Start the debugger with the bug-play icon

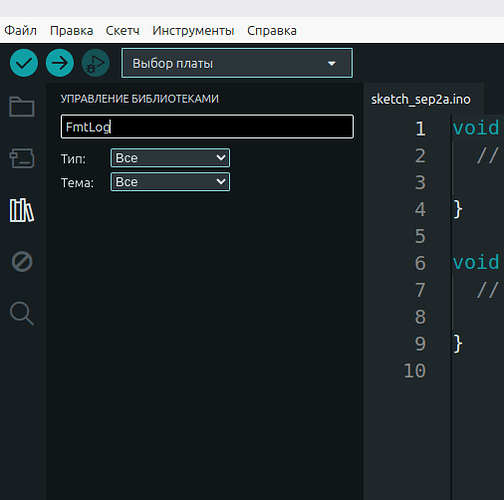click(96, 63)
